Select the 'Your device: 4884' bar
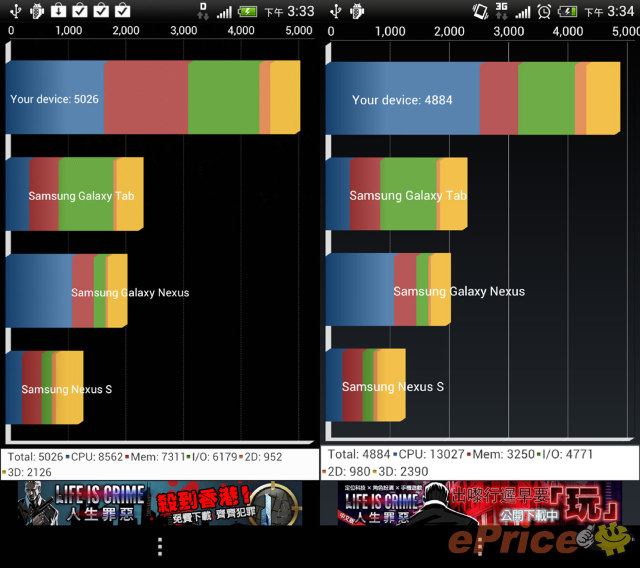The image size is (640, 568). point(472,99)
